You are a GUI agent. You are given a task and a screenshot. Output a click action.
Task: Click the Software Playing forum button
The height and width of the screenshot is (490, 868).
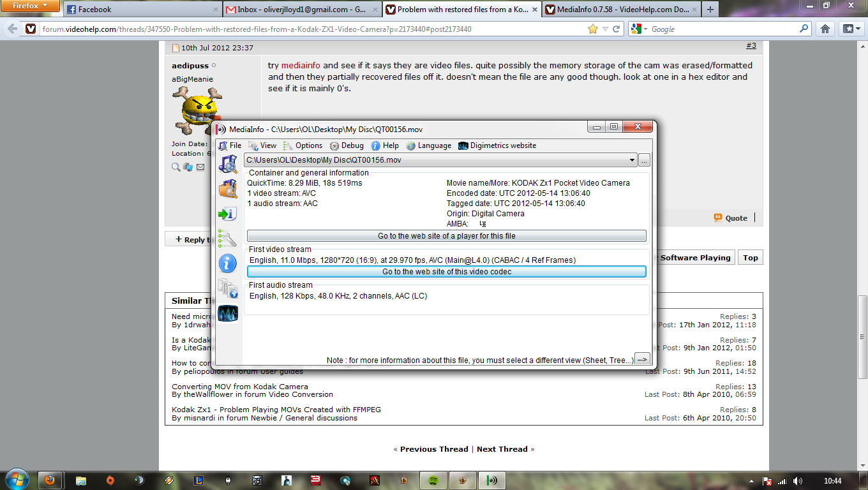(x=695, y=258)
